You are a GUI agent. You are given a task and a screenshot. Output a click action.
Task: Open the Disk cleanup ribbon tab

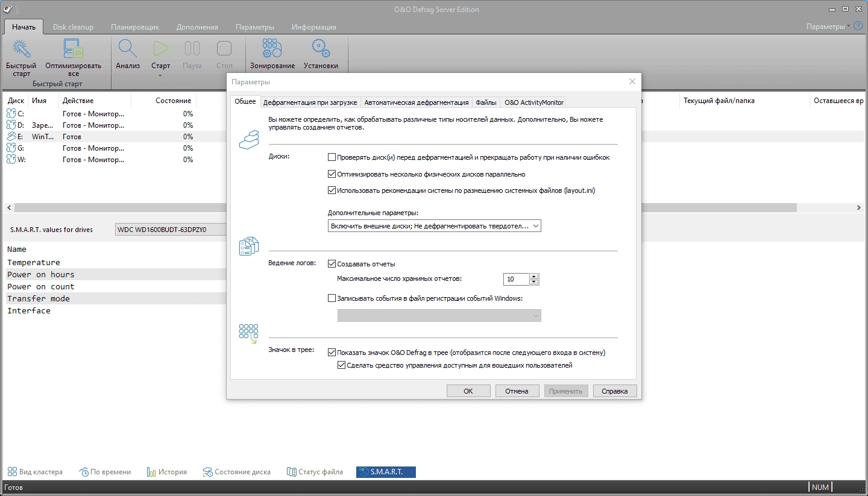(73, 27)
